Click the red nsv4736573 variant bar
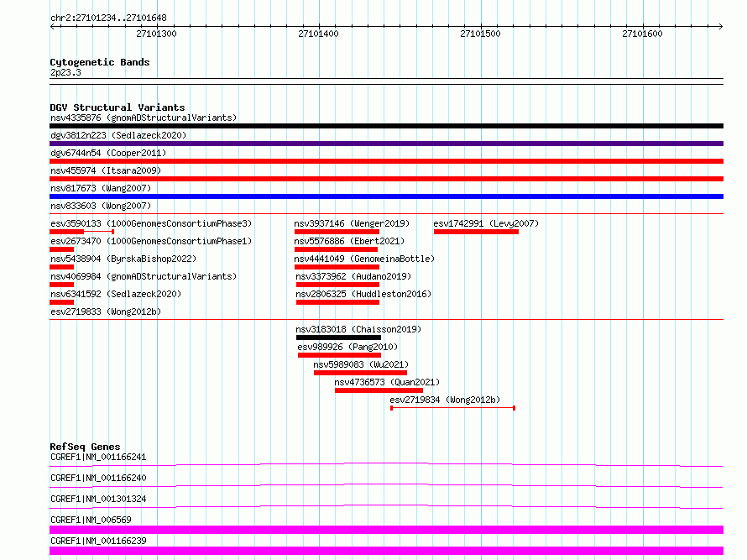Screen dimensions: 747x560 tap(379, 390)
